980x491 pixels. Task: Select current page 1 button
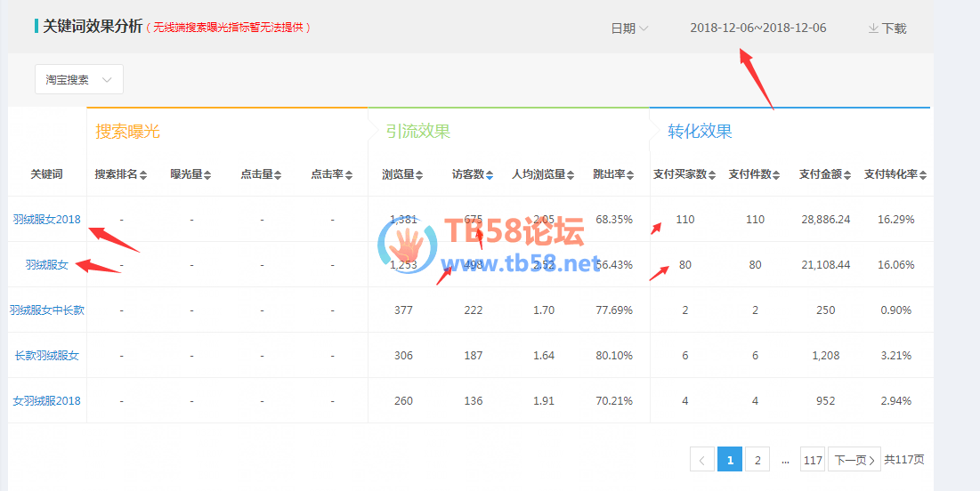click(x=729, y=460)
